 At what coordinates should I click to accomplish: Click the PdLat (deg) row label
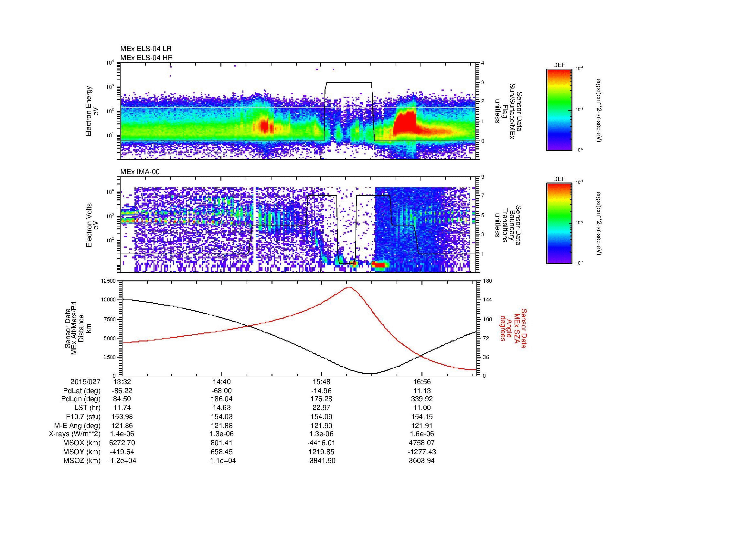click(82, 391)
